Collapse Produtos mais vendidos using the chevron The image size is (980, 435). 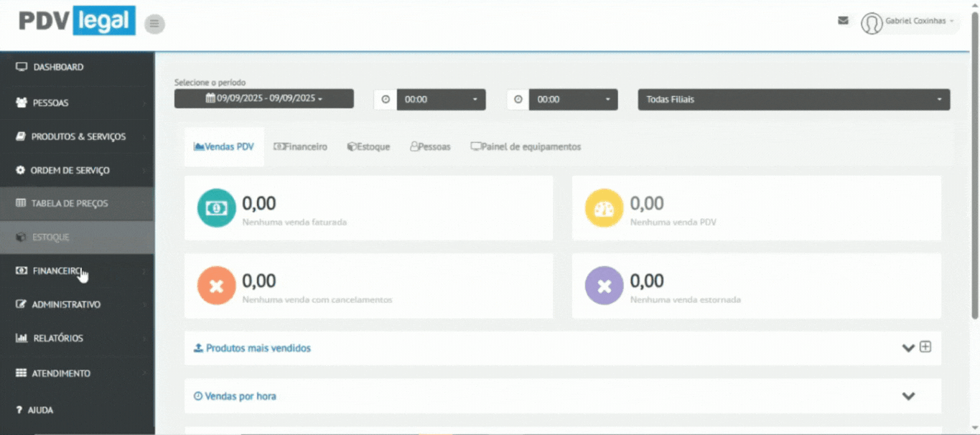(x=907, y=348)
